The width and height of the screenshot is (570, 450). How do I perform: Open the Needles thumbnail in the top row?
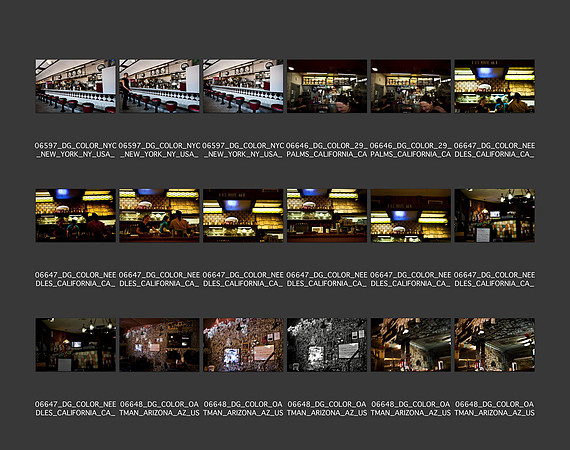pyautogui.click(x=494, y=86)
